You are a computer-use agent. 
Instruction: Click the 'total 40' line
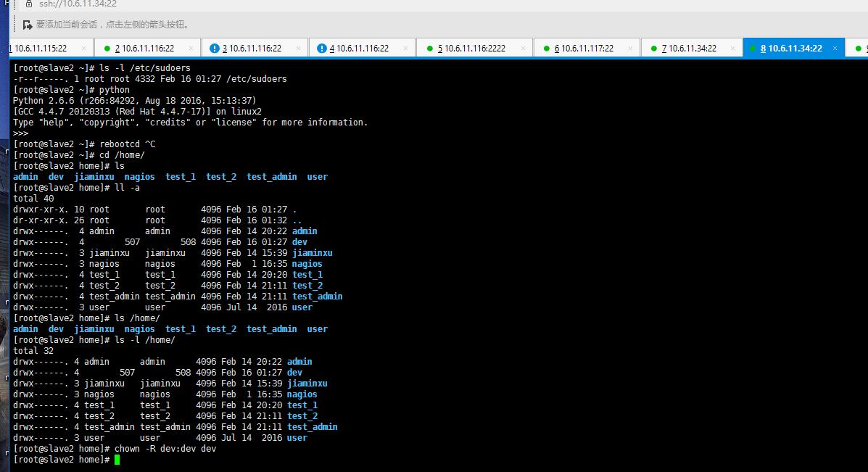[34, 199]
